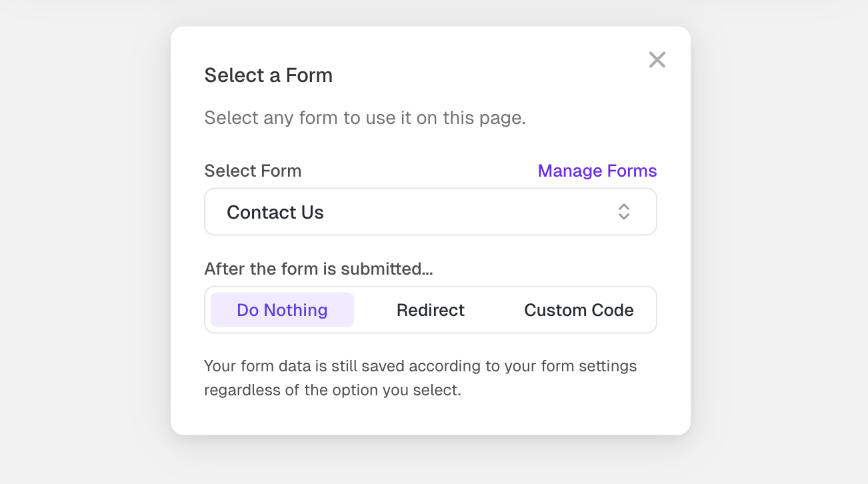Click the 'Select a Form' dialog heading

pyautogui.click(x=268, y=75)
